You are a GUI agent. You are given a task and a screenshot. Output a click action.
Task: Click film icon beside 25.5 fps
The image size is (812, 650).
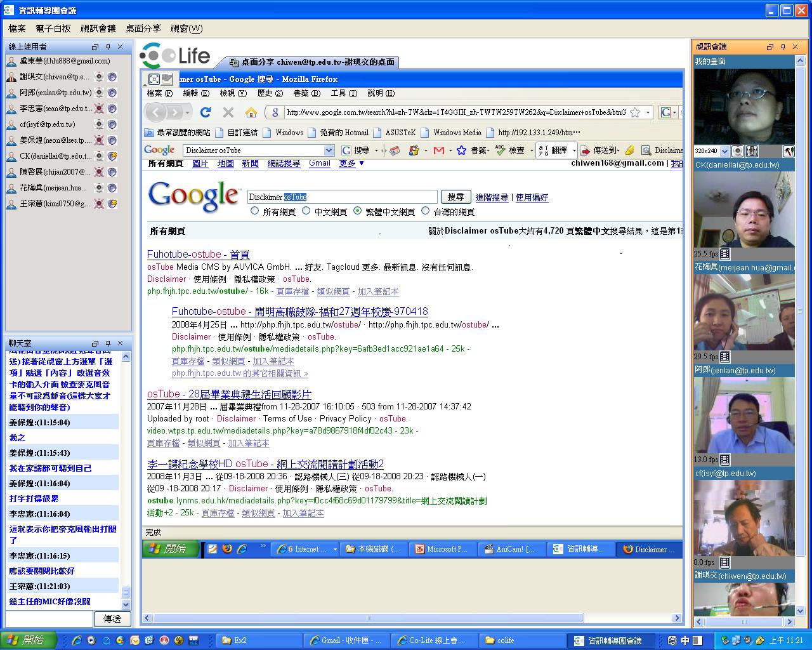725,254
